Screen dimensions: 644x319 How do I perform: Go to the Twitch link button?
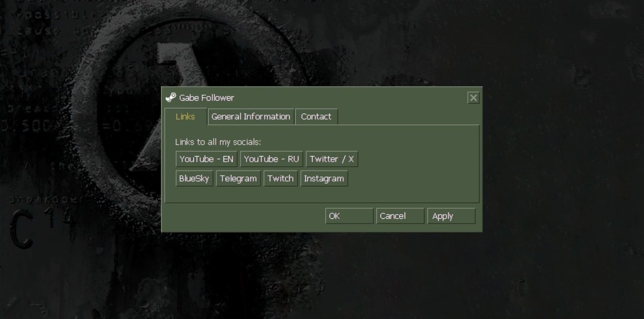pyautogui.click(x=280, y=179)
